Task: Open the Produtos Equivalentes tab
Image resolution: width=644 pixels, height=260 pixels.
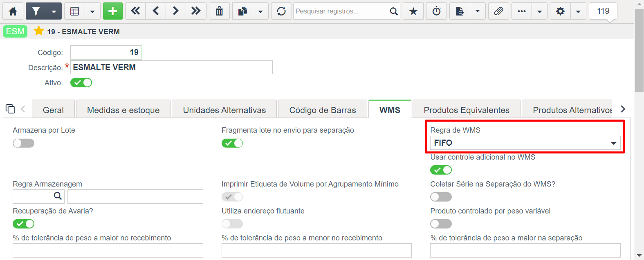Action: (467, 110)
